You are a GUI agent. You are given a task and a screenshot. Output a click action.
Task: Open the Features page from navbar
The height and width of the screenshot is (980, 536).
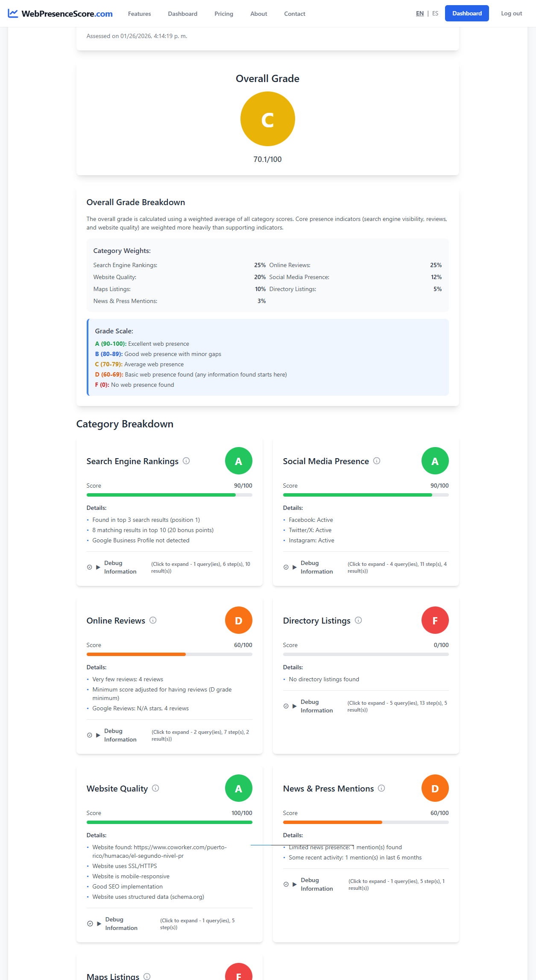pyautogui.click(x=139, y=13)
